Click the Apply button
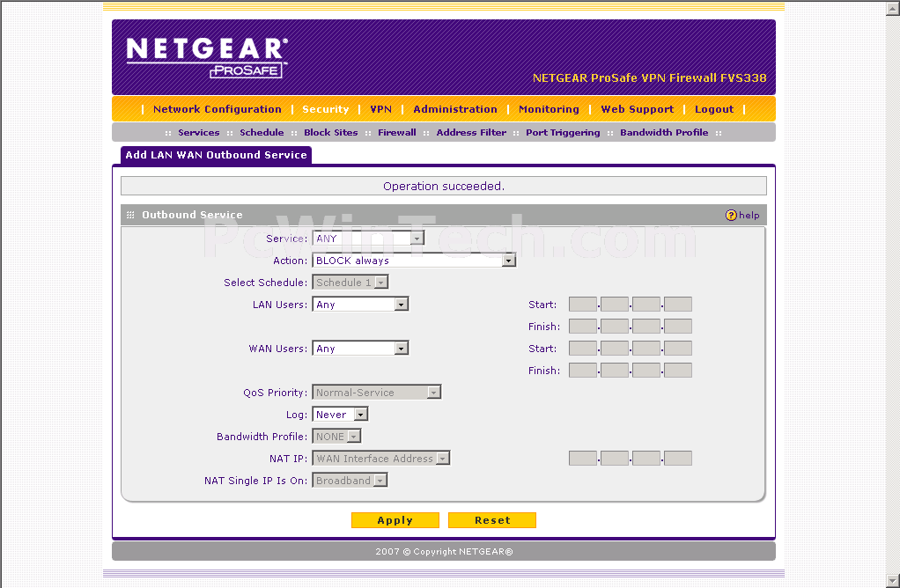This screenshot has height=588, width=900. 395,520
